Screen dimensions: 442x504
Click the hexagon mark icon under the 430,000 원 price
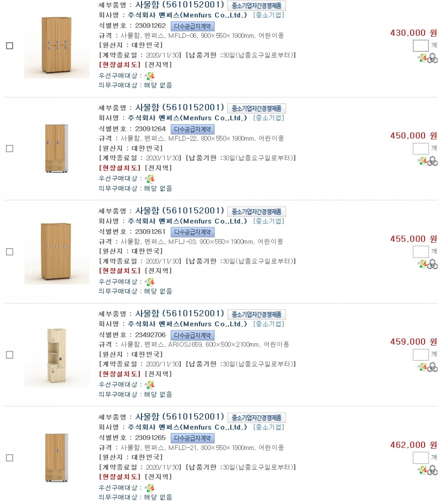[433, 58]
